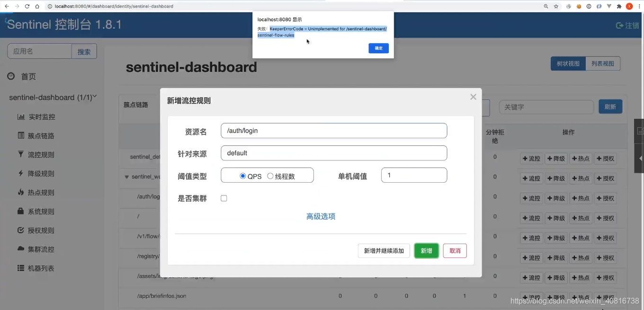Click the 簇点链路 list icon
This screenshot has height=310, width=644.
point(21,136)
